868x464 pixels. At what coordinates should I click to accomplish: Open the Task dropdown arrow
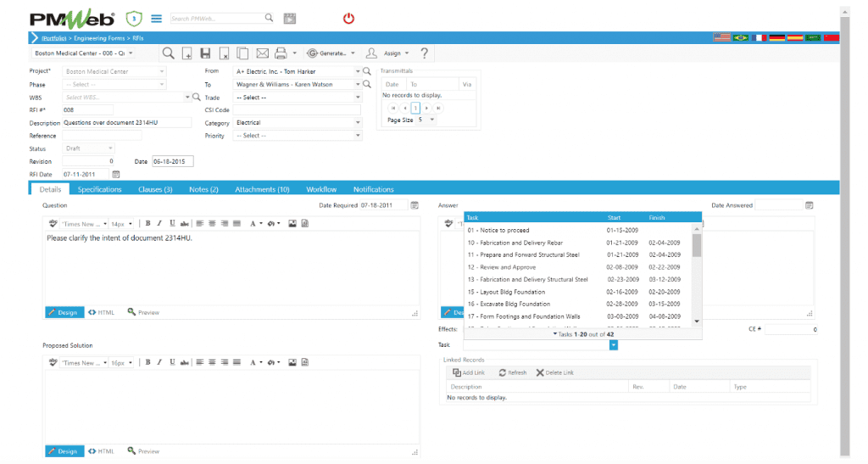point(614,345)
